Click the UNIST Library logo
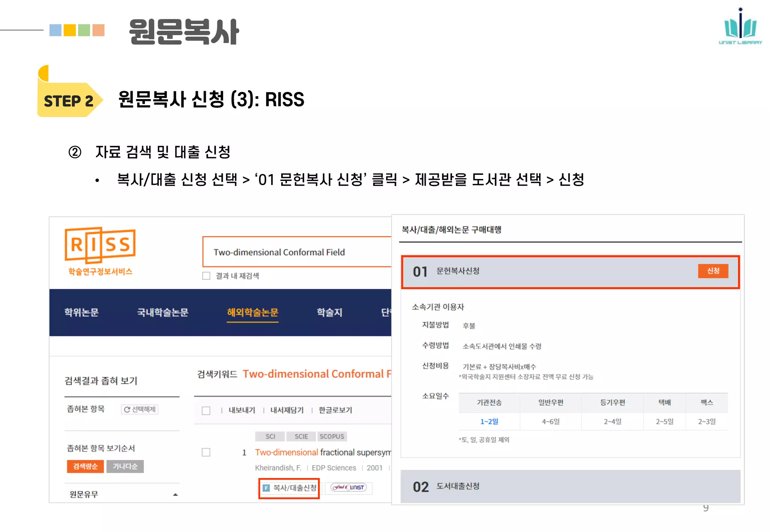 (x=740, y=26)
